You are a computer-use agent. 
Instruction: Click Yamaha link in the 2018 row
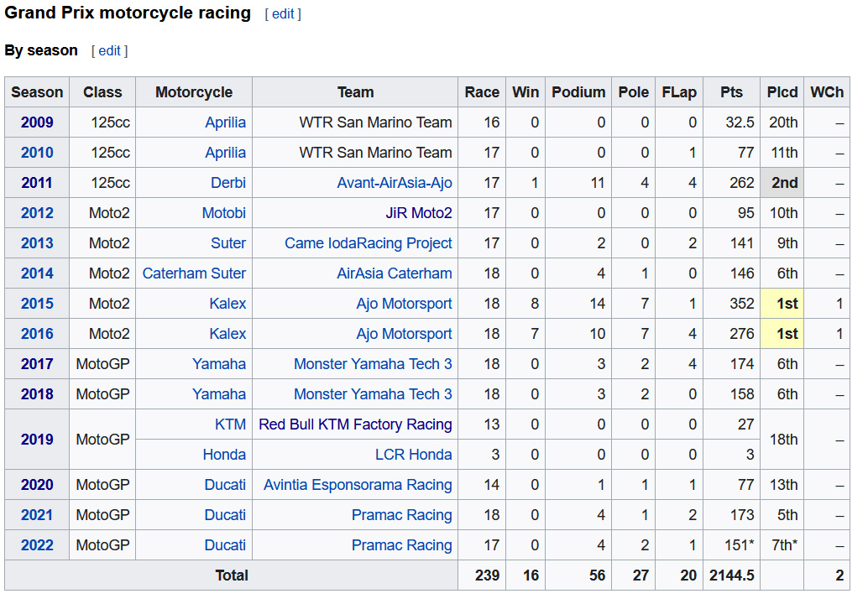coord(219,393)
